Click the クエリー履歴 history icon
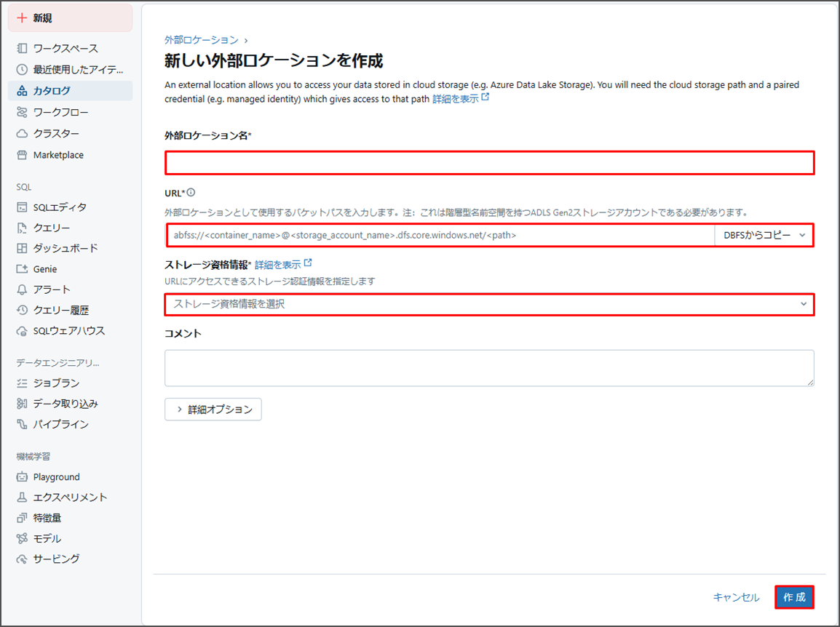Viewport: 840px width, 627px height. click(x=22, y=309)
